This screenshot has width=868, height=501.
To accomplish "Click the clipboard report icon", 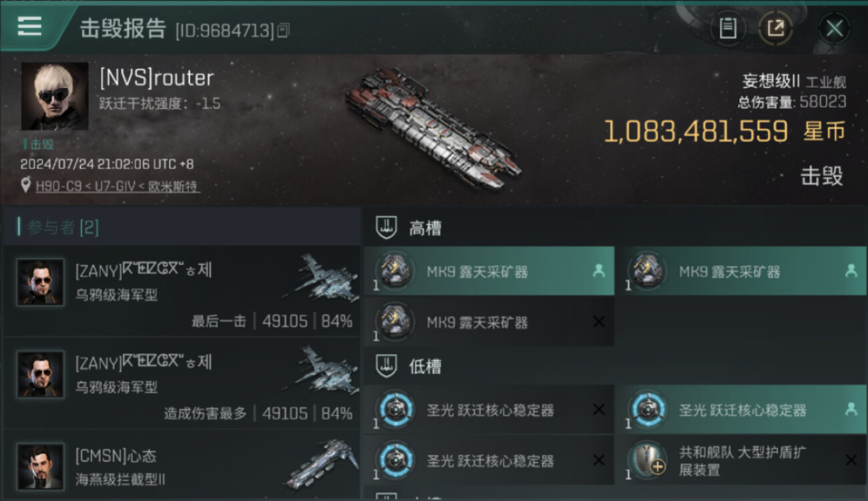I will click(x=728, y=29).
